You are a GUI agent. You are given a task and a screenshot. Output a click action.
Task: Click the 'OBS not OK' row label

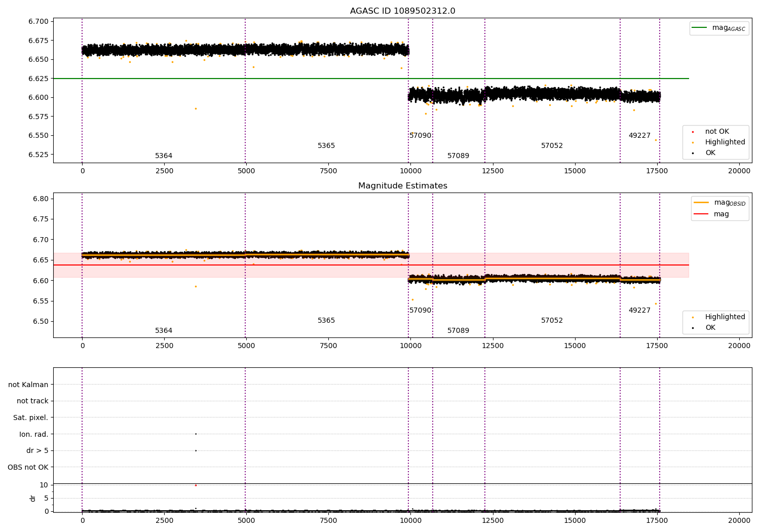28,468
